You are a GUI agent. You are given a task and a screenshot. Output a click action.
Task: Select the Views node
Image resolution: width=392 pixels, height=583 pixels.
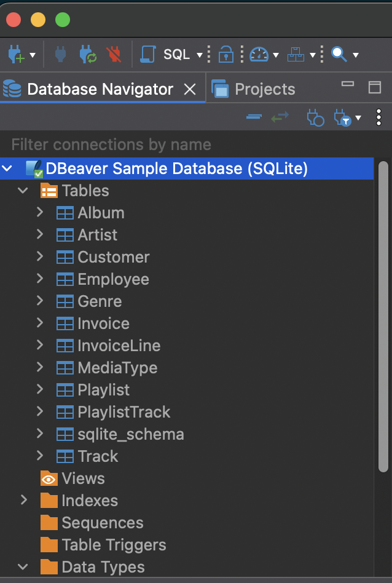pos(83,478)
